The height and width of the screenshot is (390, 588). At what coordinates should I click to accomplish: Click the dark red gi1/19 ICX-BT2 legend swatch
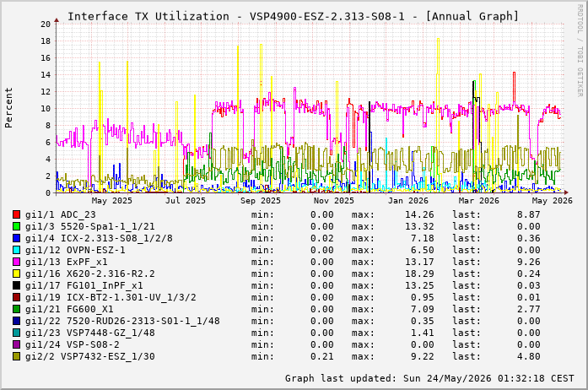point(16,297)
